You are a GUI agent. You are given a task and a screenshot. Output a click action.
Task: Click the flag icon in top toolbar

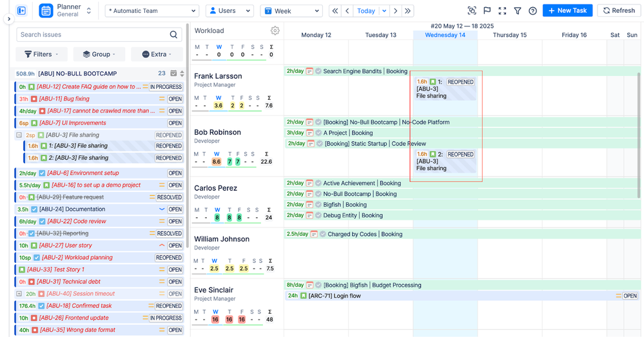pos(487,11)
